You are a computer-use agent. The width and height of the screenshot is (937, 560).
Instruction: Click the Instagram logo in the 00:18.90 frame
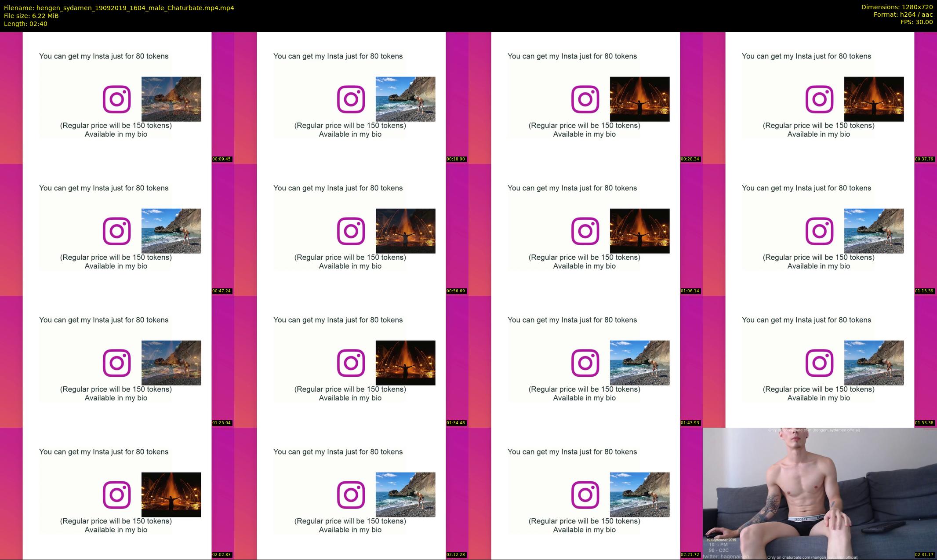(351, 99)
